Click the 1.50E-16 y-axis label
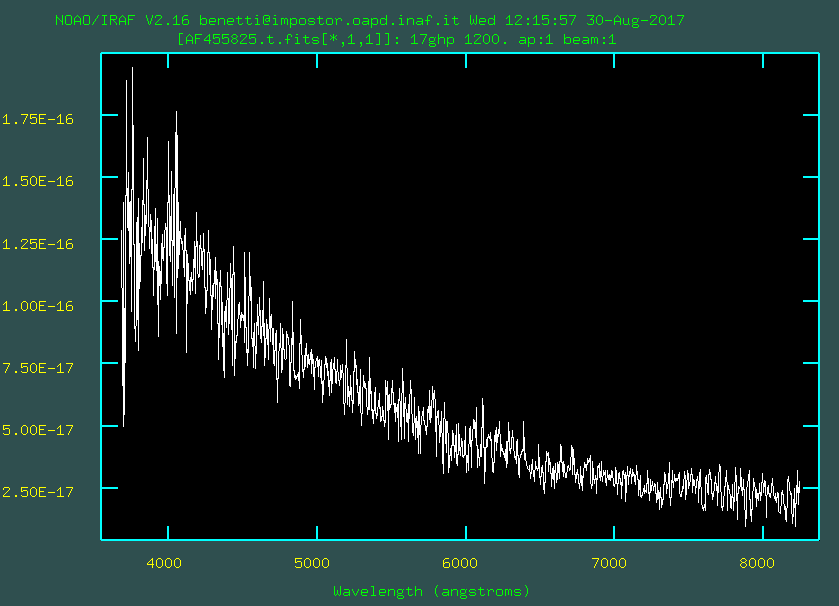Screen dimensions: 839x606 [x=38, y=181]
